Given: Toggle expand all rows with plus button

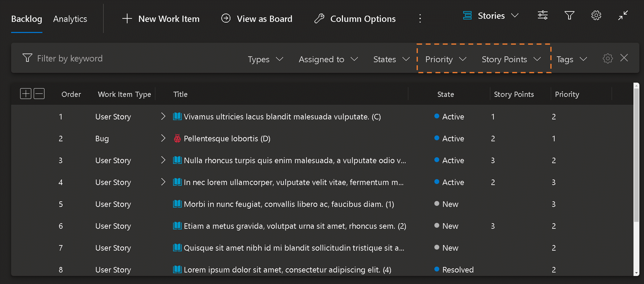Looking at the screenshot, I should click(25, 94).
